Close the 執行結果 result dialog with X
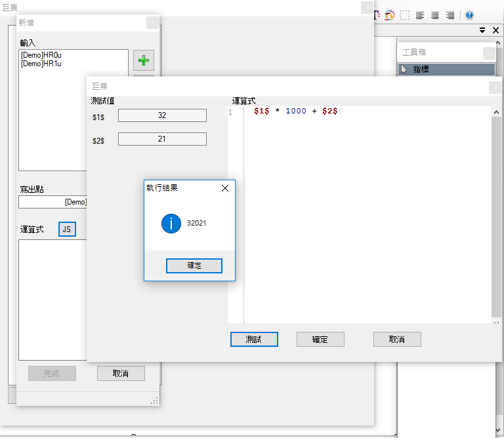 tap(224, 188)
